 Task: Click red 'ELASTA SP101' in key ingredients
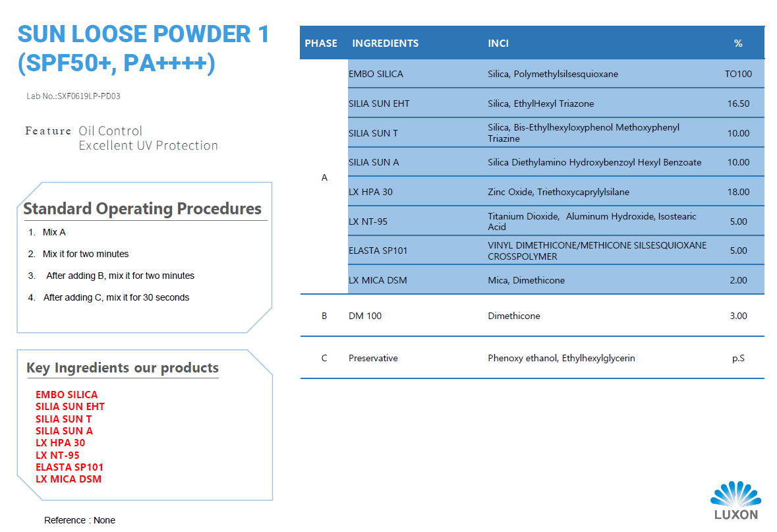click(x=69, y=467)
